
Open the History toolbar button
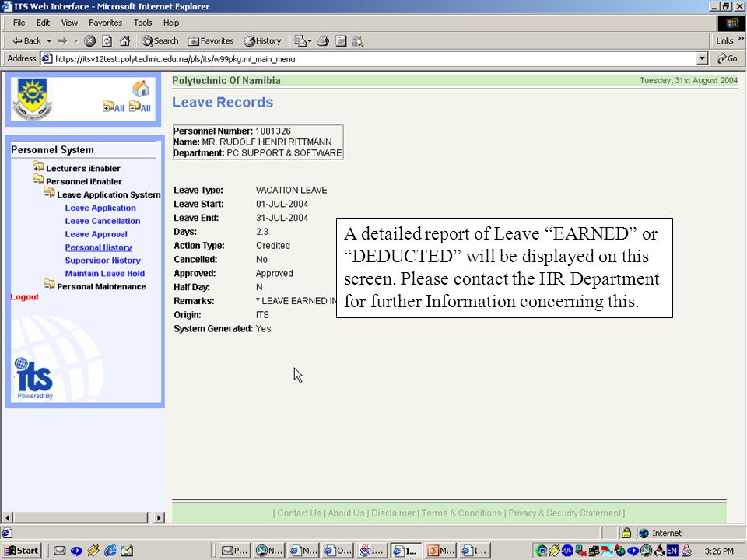click(x=262, y=41)
